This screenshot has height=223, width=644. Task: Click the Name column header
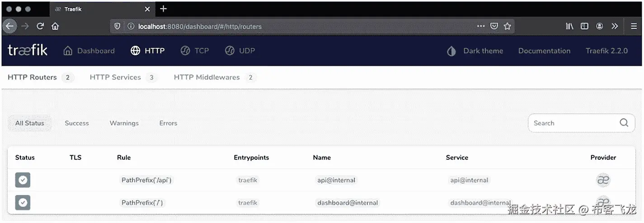tap(322, 158)
